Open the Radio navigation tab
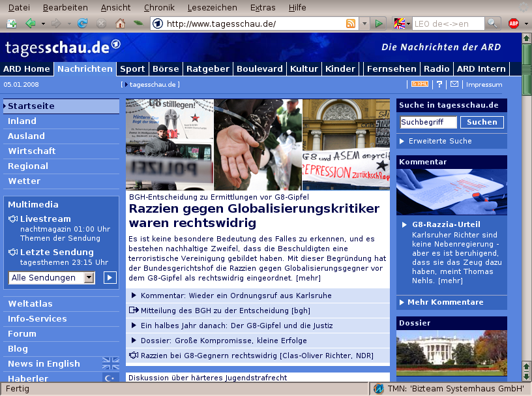The image size is (532, 396). 437,69
